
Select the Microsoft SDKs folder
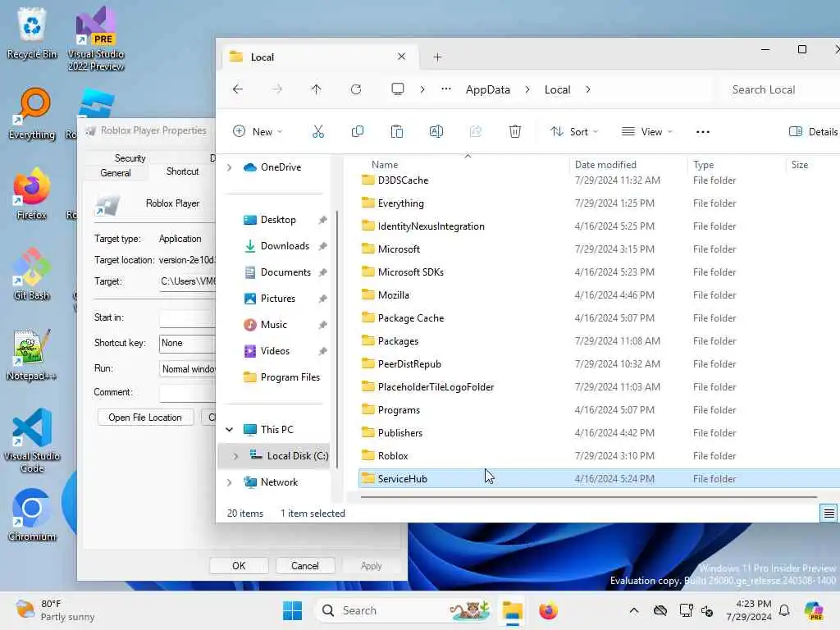tap(599, 272)
